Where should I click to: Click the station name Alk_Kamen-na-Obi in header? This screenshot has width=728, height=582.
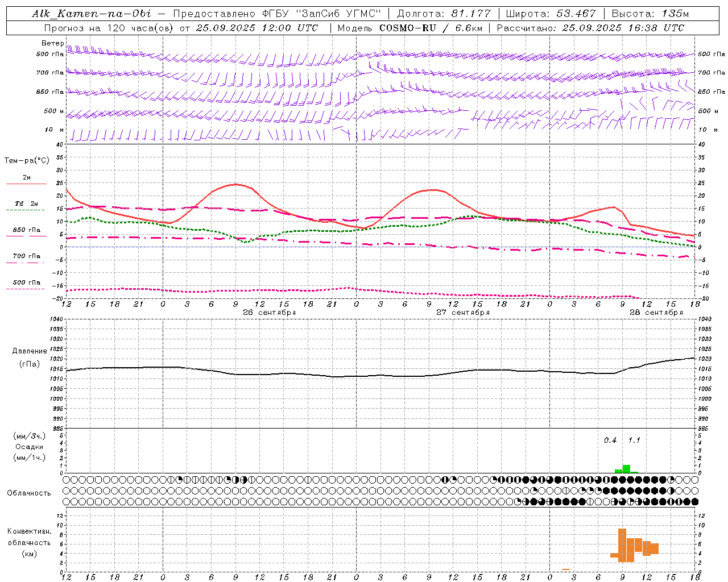tap(92, 14)
